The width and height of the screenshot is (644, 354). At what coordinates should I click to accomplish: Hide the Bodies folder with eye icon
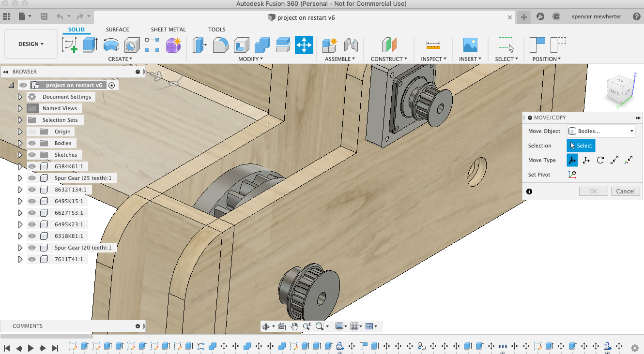click(32, 143)
